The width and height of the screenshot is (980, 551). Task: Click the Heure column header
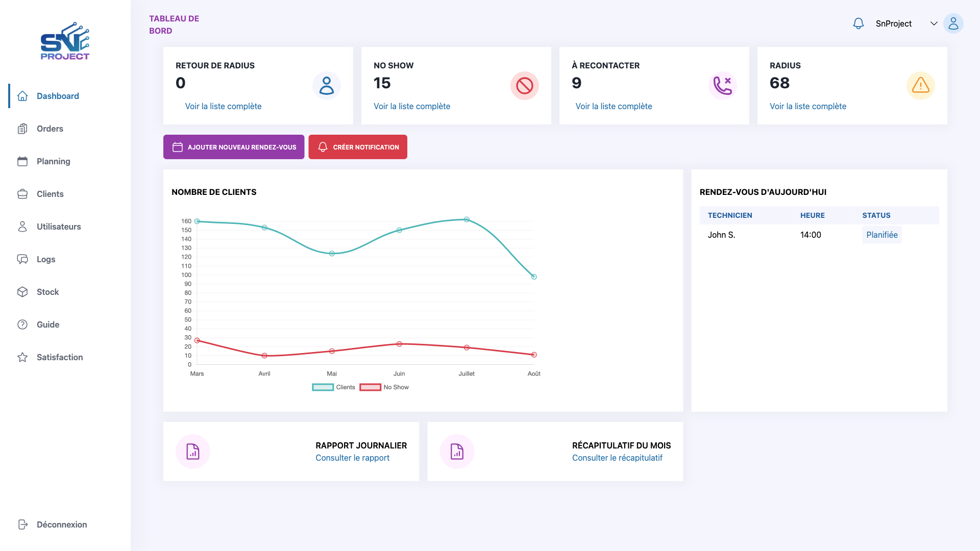813,215
